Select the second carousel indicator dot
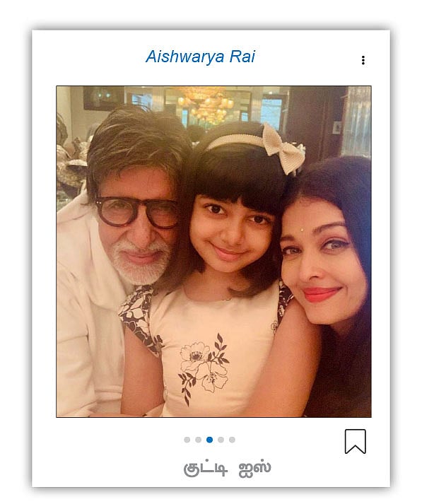The image size is (422, 504). (x=199, y=440)
